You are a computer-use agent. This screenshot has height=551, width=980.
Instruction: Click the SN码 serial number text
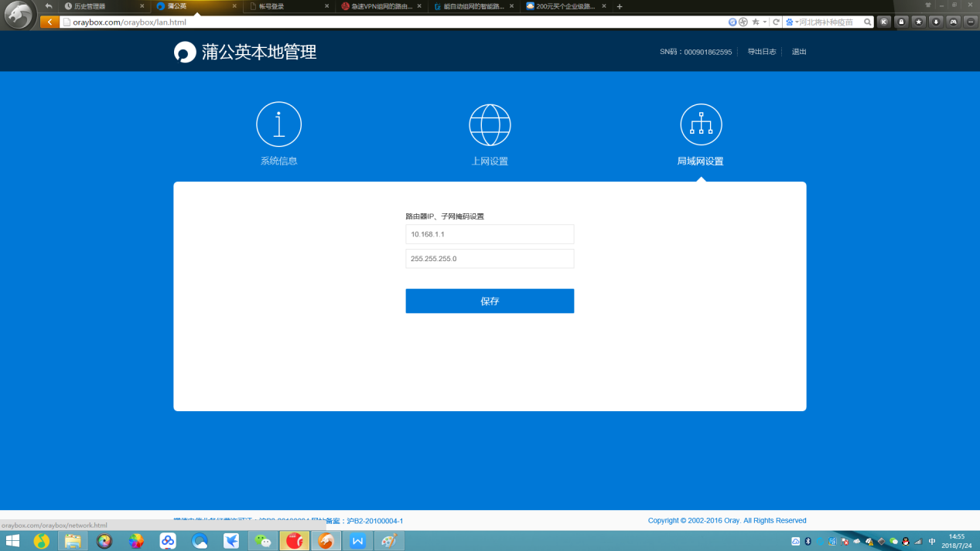pyautogui.click(x=695, y=52)
